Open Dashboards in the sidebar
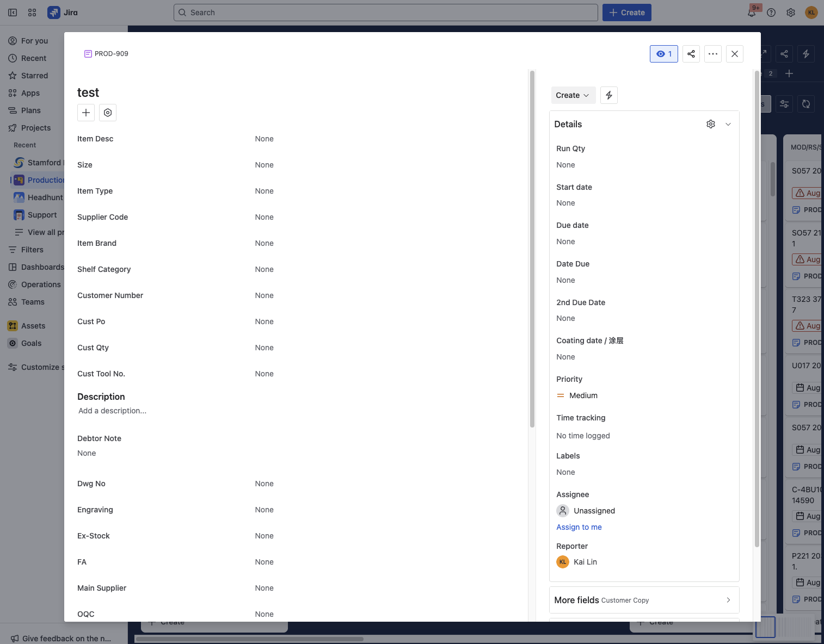The image size is (824, 644). (42, 267)
